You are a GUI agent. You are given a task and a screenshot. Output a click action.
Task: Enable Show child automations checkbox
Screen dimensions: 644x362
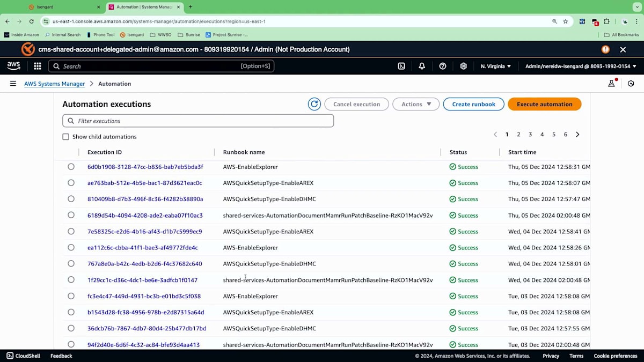coord(65,137)
